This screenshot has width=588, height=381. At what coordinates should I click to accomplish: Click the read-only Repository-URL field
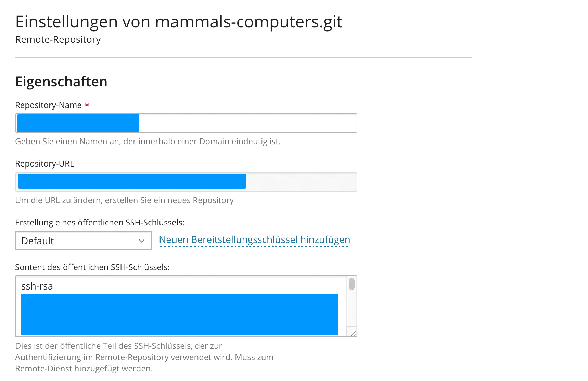(x=301, y=182)
